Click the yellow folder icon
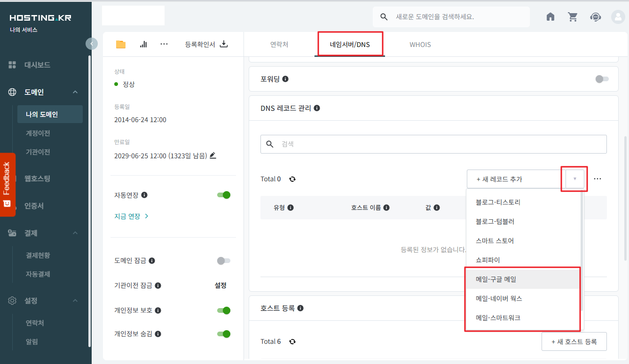The width and height of the screenshot is (629, 364). [121, 44]
